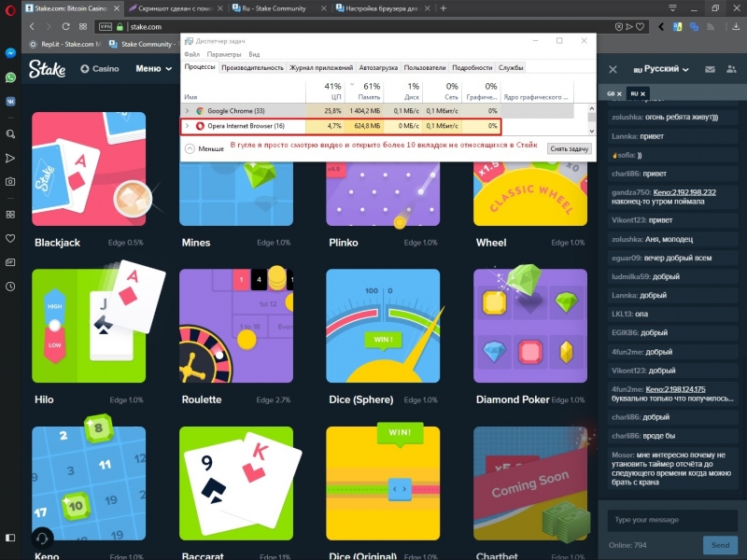Viewport: 747px width, 560px height.
Task: Open the Diamond Poker game thumbnail
Action: (530, 326)
